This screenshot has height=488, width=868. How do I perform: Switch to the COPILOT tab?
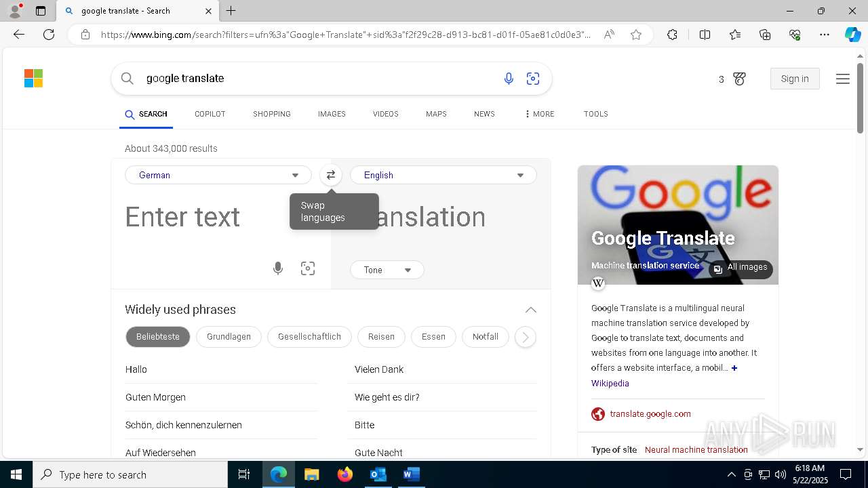[210, 114]
